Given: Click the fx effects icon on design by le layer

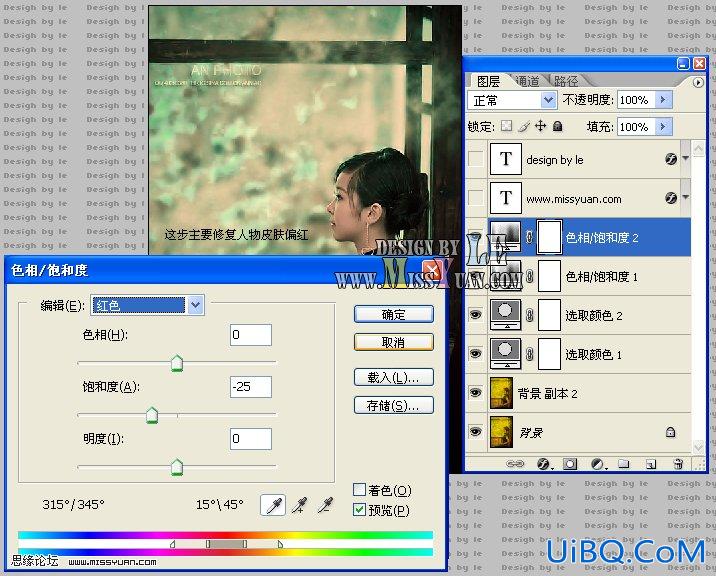Looking at the screenshot, I should click(671, 159).
